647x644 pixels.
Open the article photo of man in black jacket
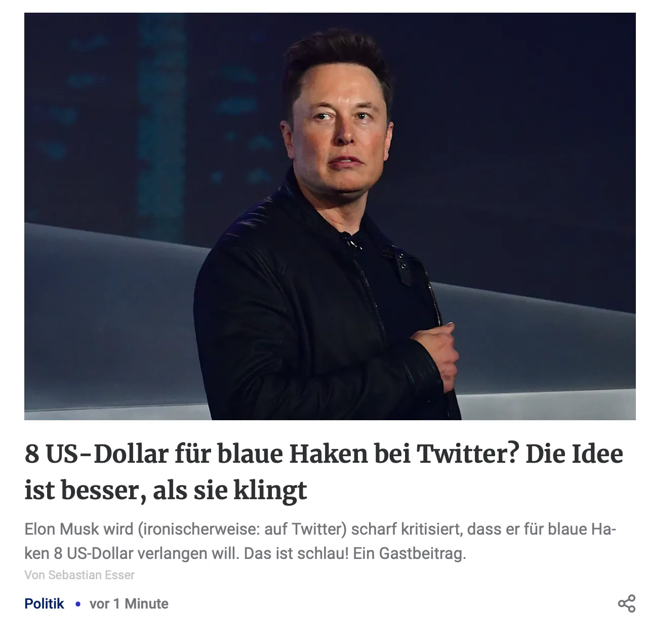coord(330,216)
